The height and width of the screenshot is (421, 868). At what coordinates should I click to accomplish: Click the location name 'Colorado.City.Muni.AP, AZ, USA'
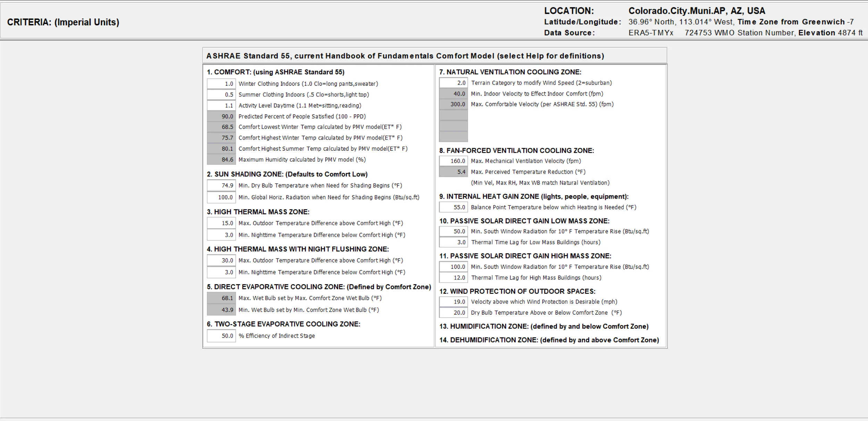click(697, 11)
